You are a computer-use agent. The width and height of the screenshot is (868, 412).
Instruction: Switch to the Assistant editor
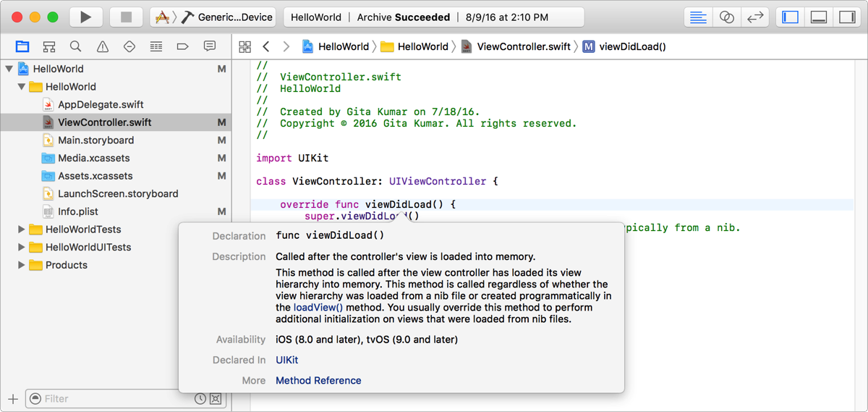[x=726, y=17]
